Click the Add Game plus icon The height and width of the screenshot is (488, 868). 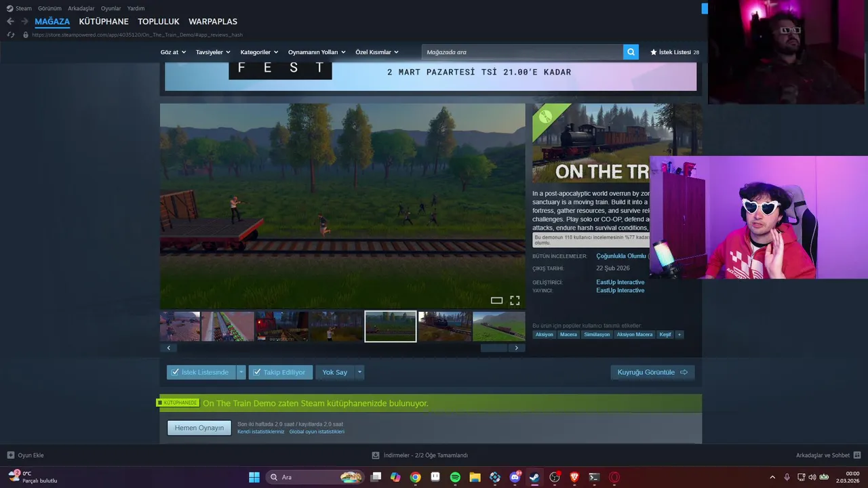tap(10, 455)
